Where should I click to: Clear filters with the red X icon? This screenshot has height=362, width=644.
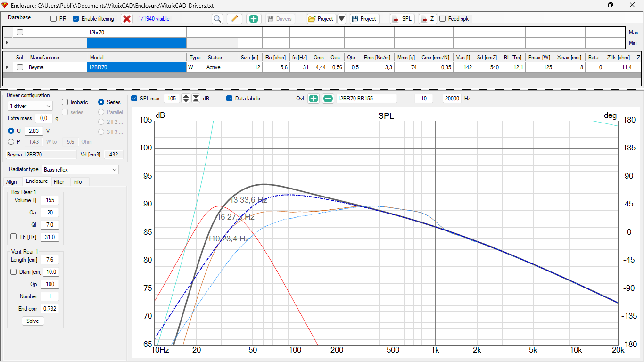[x=126, y=19]
